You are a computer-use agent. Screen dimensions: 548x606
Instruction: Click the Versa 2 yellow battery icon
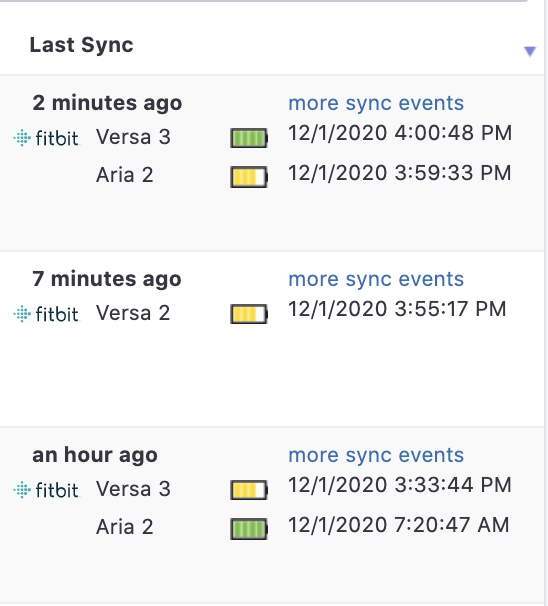[249, 314]
